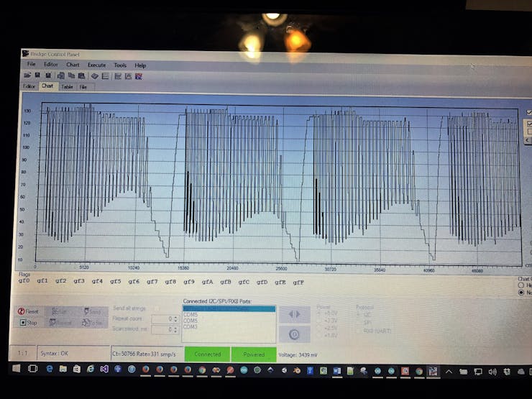Screen dimensions: 532x399
Task: Switch to the Table tab
Action: tap(67, 87)
